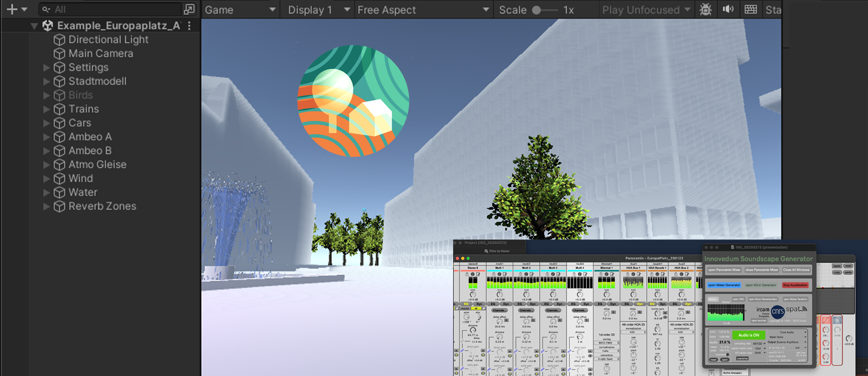Viewport: 868px width, 376px height.
Task: Open Example_Europaplatz scene options (three dots)
Action: point(189,26)
